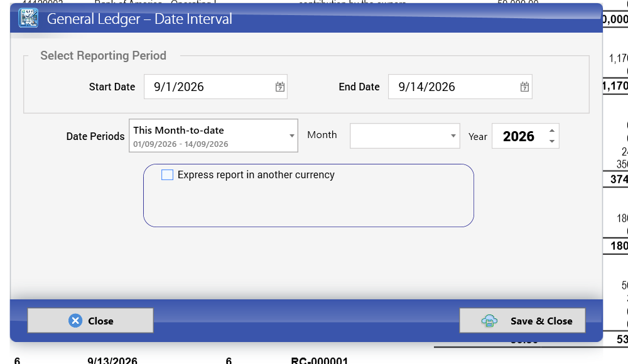Click the General Ledger dialog title icon
This screenshot has height=364, width=628.
[28, 18]
